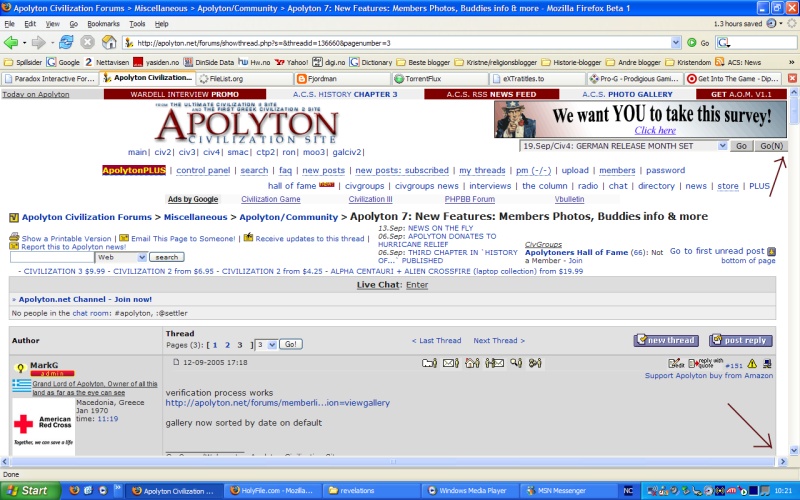Click the post reply button
The width and height of the screenshot is (800, 500).
coord(741,340)
